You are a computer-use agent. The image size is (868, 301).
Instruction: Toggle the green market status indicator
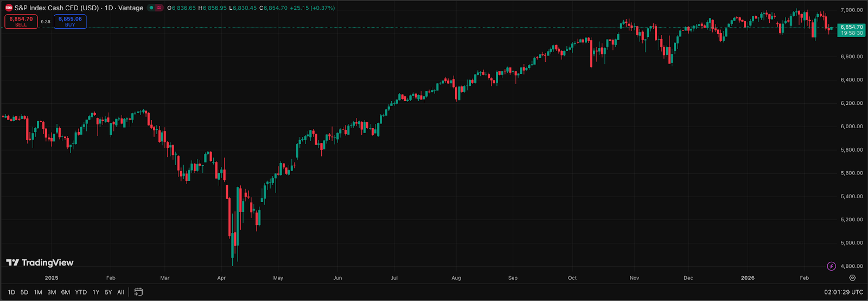point(151,8)
